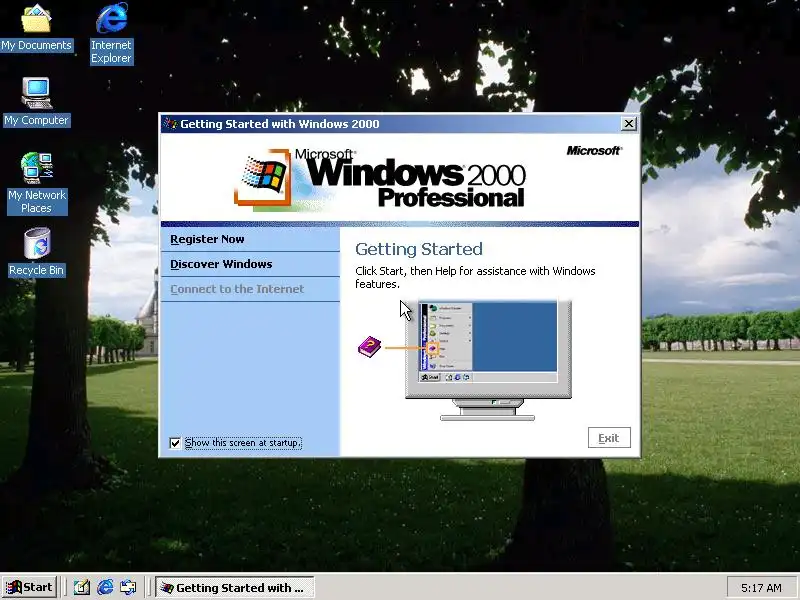This screenshot has width=800, height=600.
Task: Select the Internet Explorer desktop icon
Action: (x=111, y=34)
